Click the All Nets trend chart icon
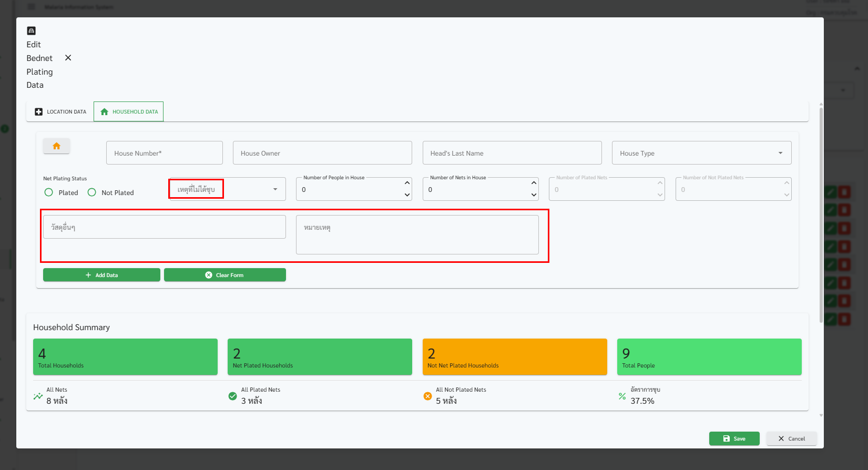Screen dimensions: 868x470 (38, 396)
